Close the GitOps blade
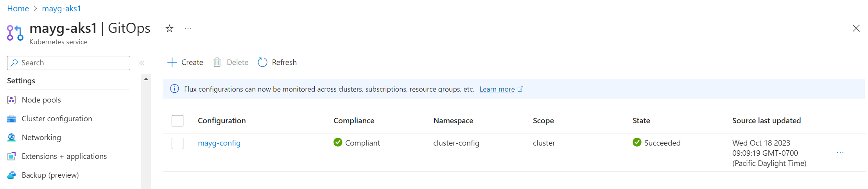This screenshot has width=868, height=189. coord(856,28)
